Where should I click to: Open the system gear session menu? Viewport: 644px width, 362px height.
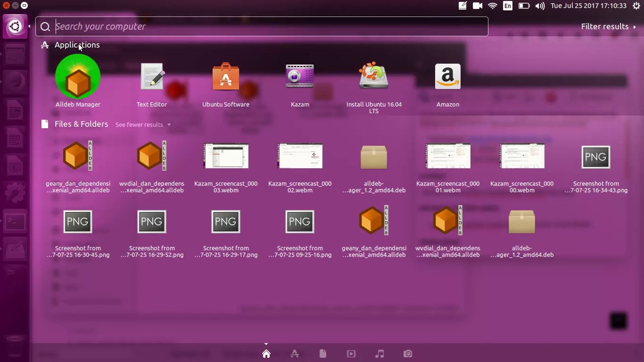click(636, 6)
